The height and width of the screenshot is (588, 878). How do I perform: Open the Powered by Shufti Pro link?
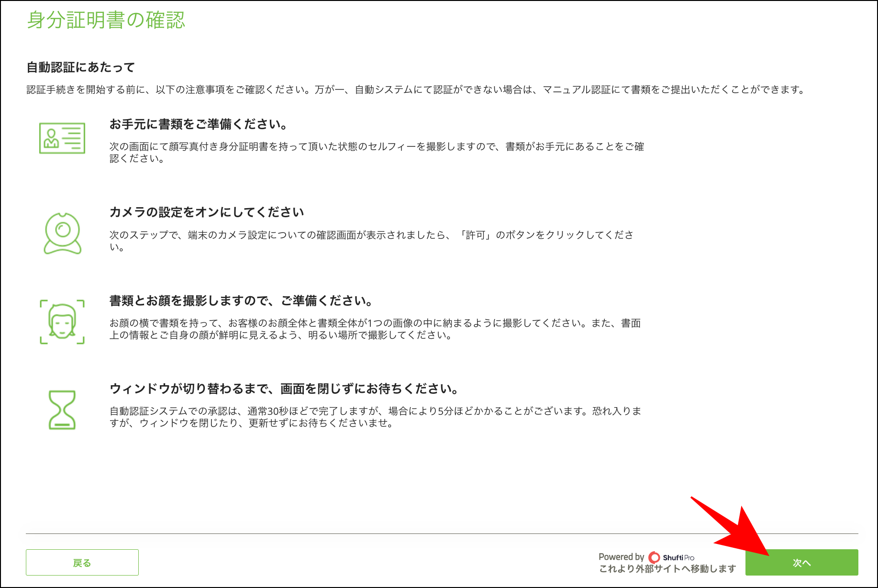coord(648,557)
